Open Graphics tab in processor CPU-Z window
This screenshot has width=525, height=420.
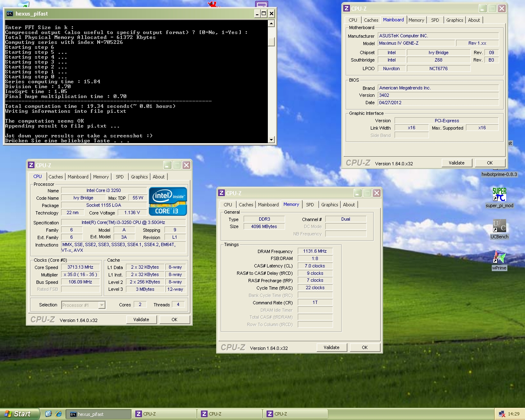point(139,177)
